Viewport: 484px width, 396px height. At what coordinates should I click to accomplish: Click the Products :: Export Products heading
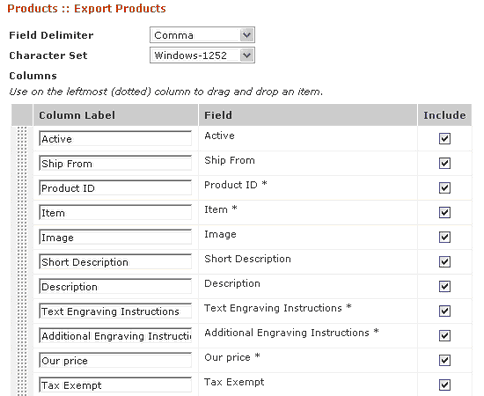[x=87, y=8]
